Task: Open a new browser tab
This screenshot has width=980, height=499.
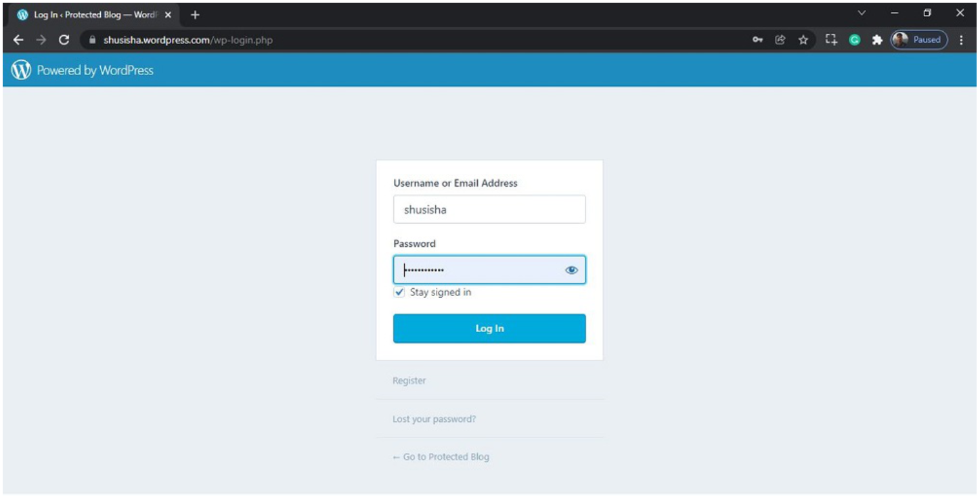Action: [195, 14]
